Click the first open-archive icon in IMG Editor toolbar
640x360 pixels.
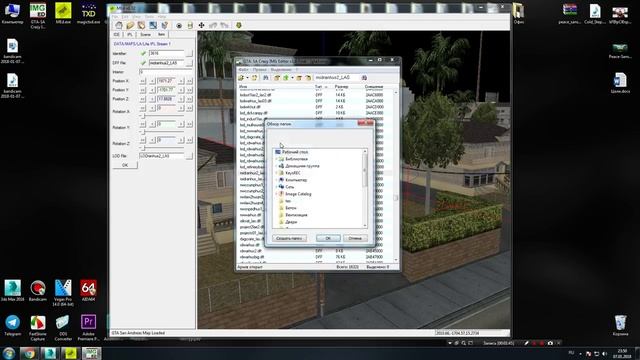click(241, 78)
